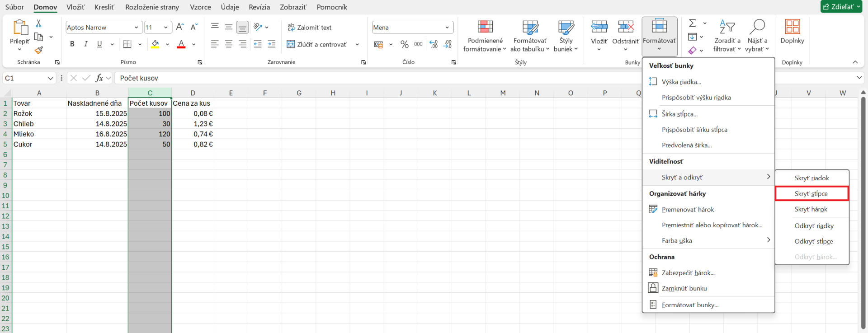The height and width of the screenshot is (333, 868).
Task: Align text left
Action: click(215, 44)
